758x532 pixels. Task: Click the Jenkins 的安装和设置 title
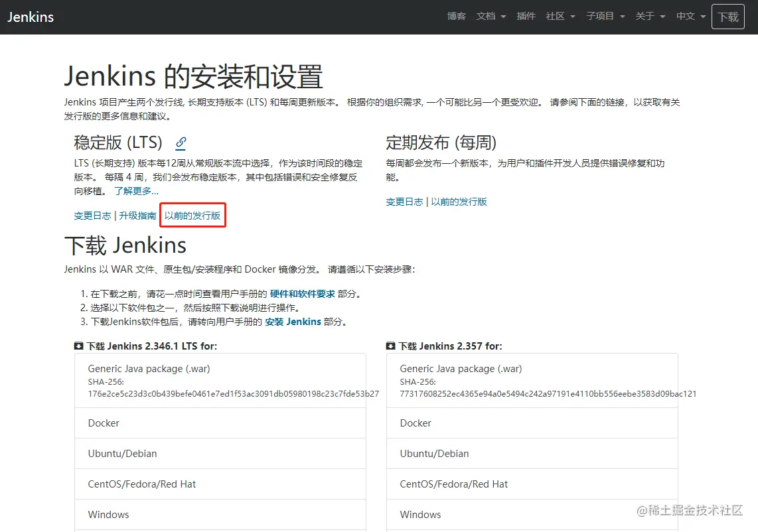click(x=193, y=76)
